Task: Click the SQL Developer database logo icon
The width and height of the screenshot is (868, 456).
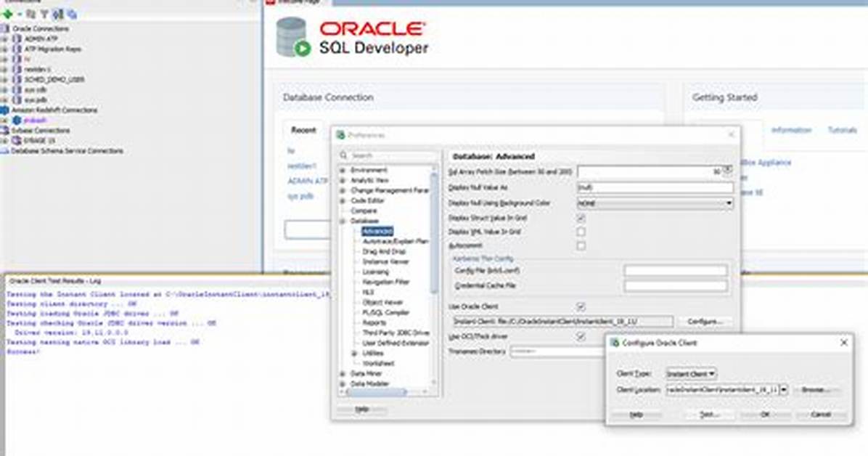Action: click(x=292, y=37)
